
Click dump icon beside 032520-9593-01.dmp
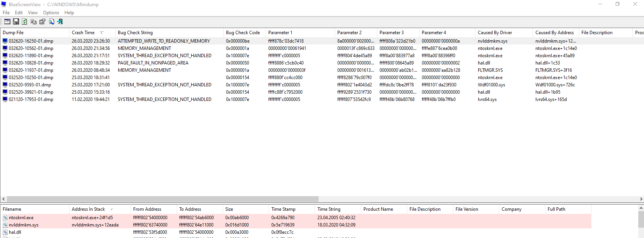[5, 84]
